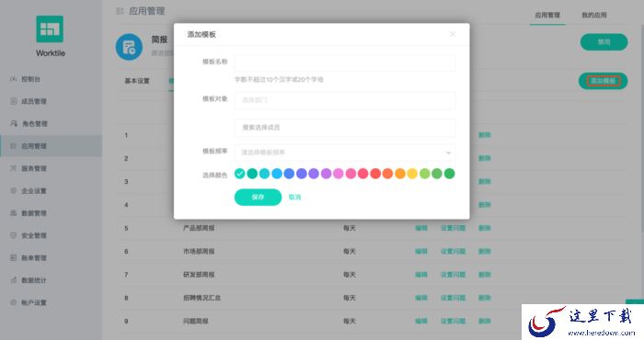Viewport: 644px width, 340px height.
Task: Open the 模板频率 dropdown
Action: [345, 153]
